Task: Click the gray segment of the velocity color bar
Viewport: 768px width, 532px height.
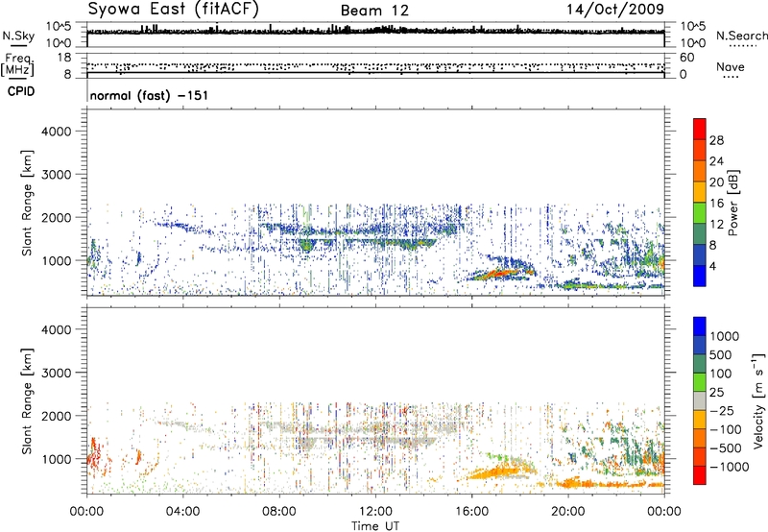Action: (700, 401)
